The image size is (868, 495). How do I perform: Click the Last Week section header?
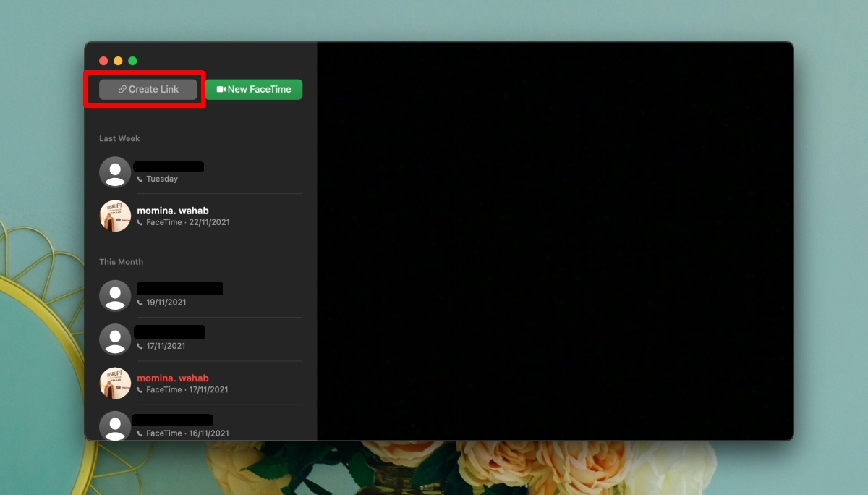coord(119,138)
